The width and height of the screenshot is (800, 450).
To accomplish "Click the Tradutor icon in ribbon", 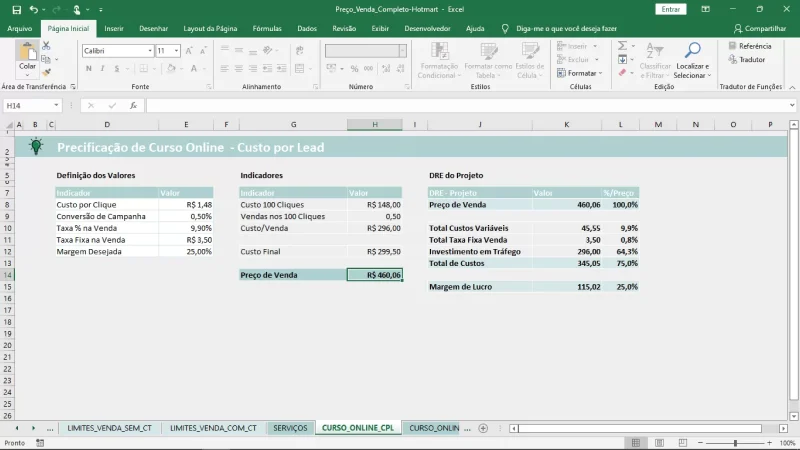I will click(x=733, y=60).
